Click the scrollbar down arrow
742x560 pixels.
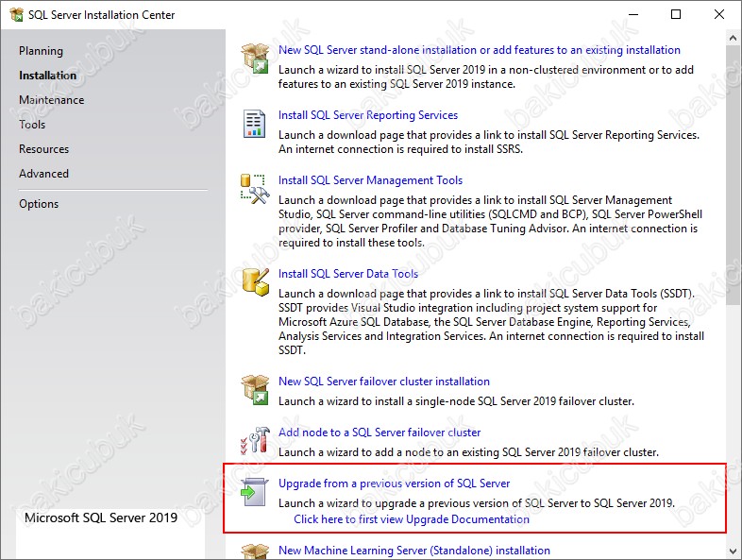733,552
